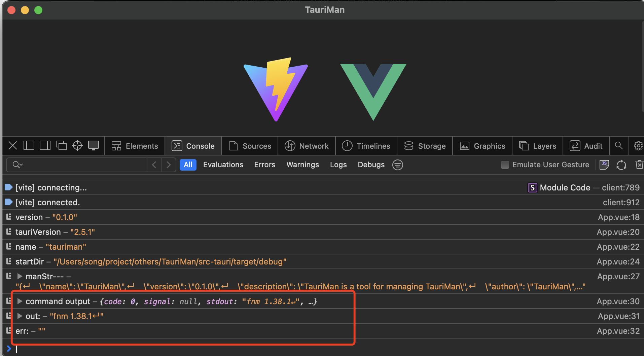Switch to the Console tab

(x=193, y=146)
